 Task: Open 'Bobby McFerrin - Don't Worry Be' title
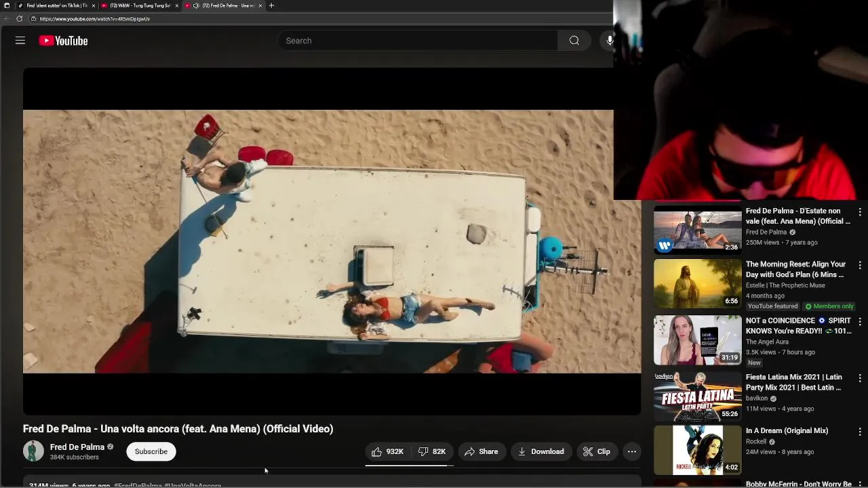coord(799,484)
